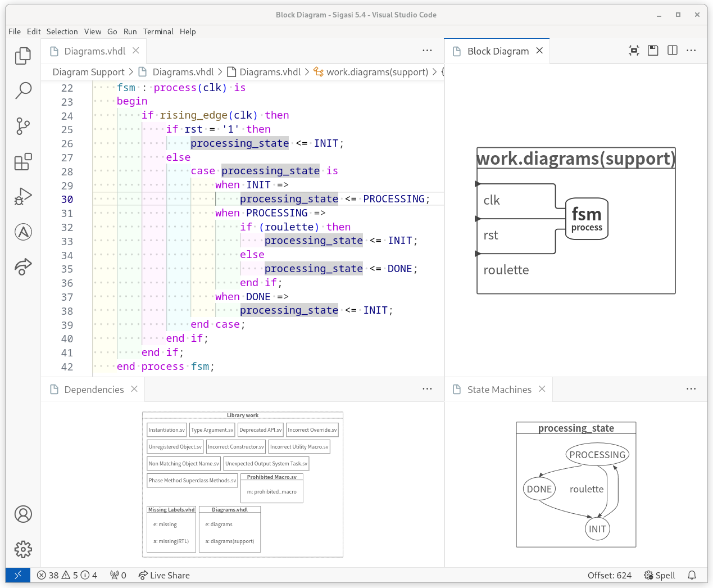
Task: Save the block diagram using the save icon
Action: point(653,50)
